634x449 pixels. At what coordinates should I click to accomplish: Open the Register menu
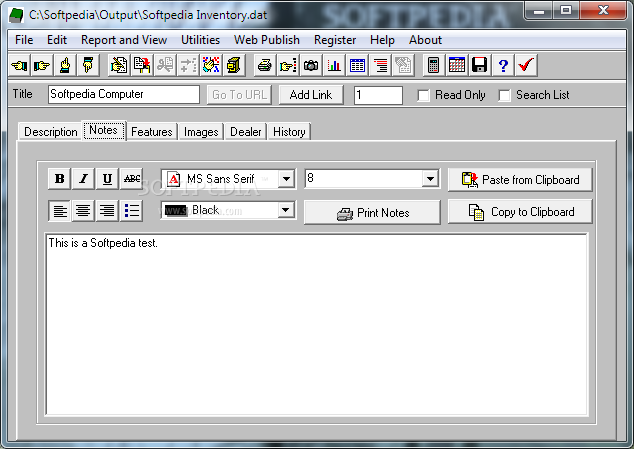[335, 40]
